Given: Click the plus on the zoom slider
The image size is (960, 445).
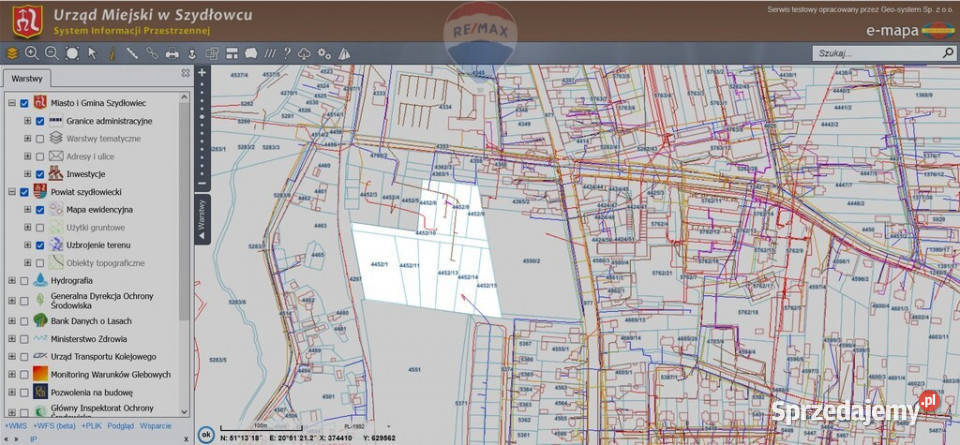Looking at the screenshot, I should tap(202, 73).
